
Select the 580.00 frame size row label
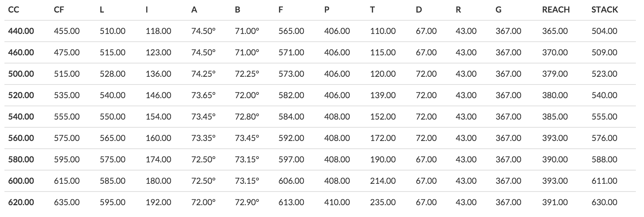pos(21,159)
